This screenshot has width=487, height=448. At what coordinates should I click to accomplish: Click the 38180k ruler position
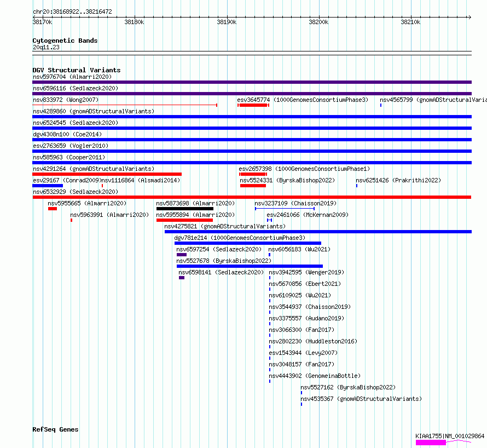click(134, 22)
